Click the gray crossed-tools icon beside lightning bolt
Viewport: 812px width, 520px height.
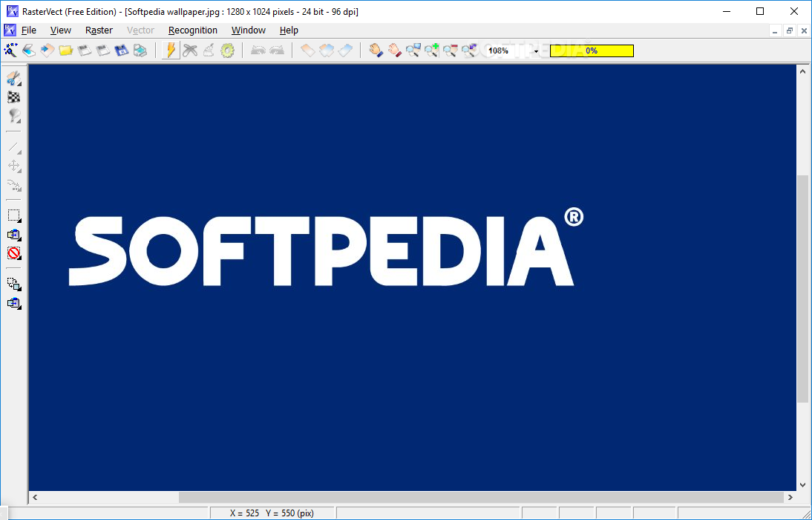click(x=190, y=51)
